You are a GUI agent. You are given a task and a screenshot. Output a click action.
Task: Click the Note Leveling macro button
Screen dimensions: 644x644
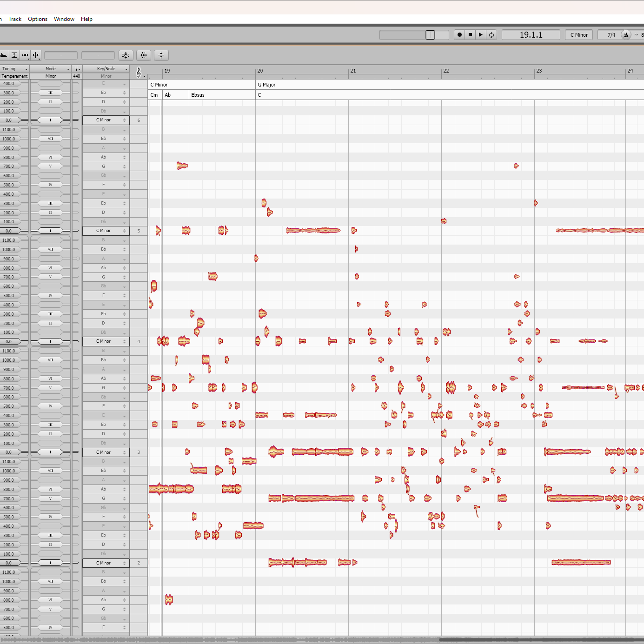tap(161, 55)
